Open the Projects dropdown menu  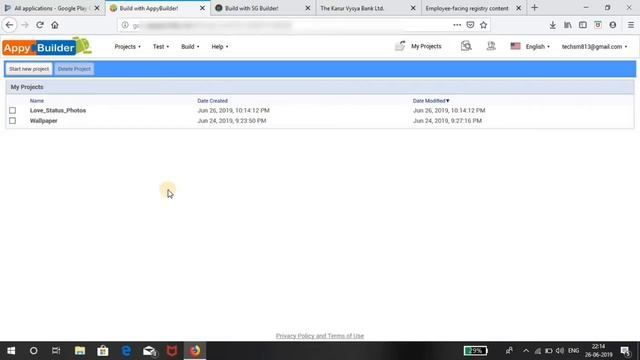tap(127, 47)
